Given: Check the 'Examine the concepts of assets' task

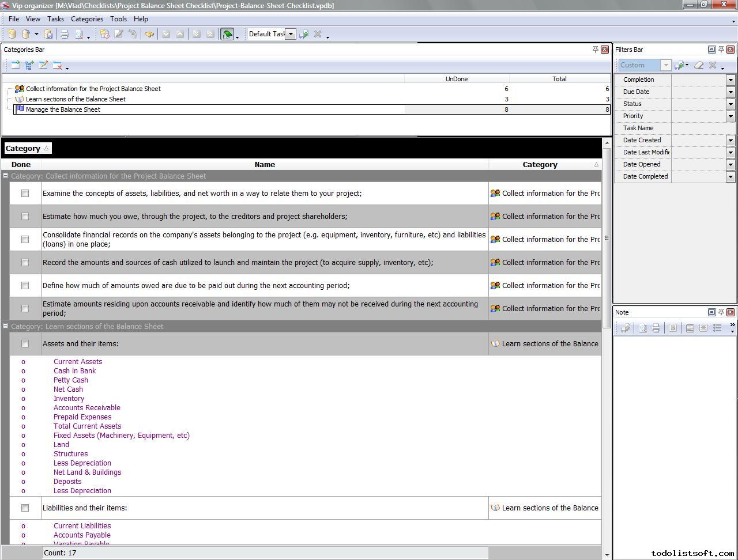Looking at the screenshot, I should pyautogui.click(x=25, y=194).
